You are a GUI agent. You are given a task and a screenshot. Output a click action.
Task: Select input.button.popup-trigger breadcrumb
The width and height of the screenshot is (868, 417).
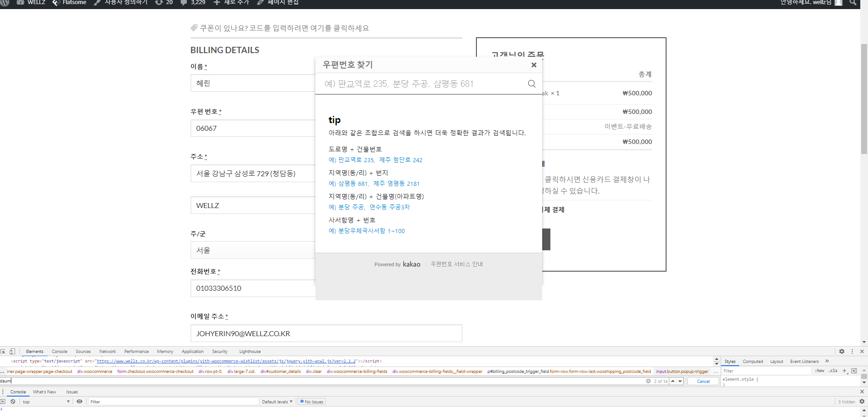[682, 372]
